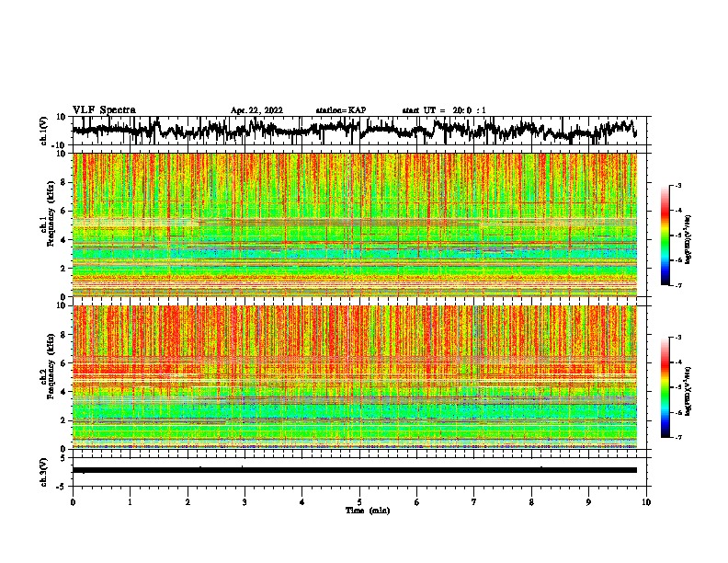728x563 pixels.
Task: Click inside the ch.2 spectrogram panel
Action: (355, 377)
